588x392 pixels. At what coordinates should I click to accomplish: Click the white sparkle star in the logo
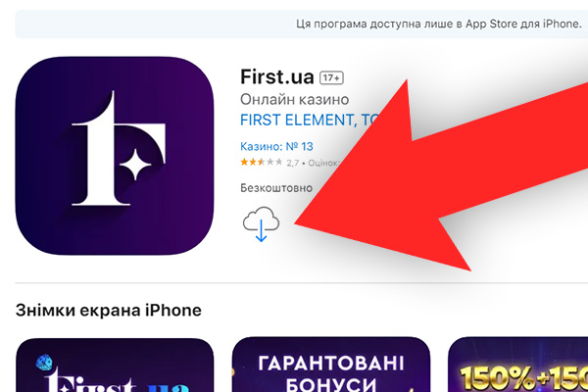(x=135, y=165)
